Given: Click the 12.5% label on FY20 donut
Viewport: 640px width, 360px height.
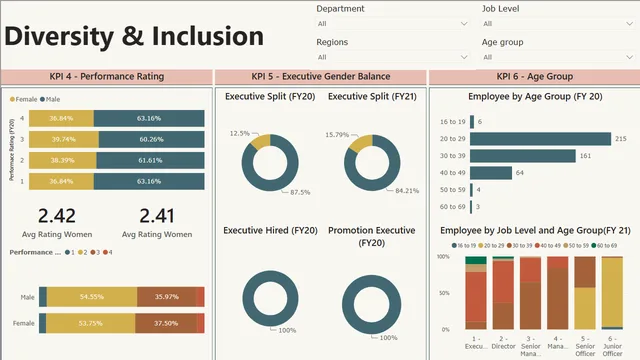Looking at the screenshot, I should pyautogui.click(x=240, y=133).
